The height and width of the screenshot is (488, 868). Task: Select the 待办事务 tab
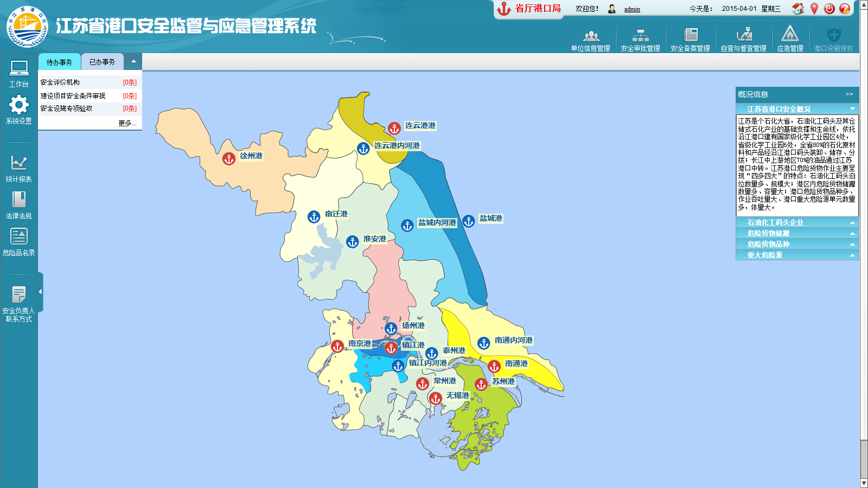[59, 62]
